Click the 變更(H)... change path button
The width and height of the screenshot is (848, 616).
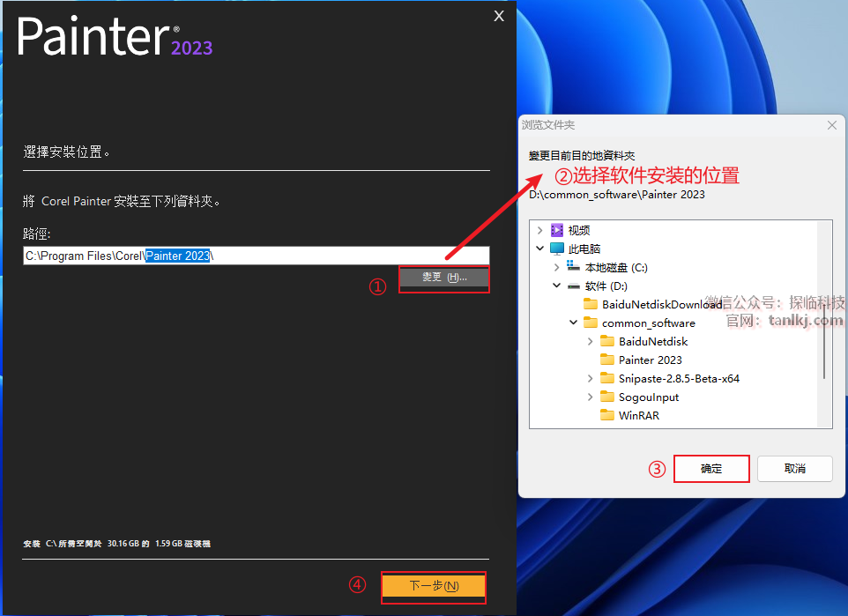[x=444, y=278]
